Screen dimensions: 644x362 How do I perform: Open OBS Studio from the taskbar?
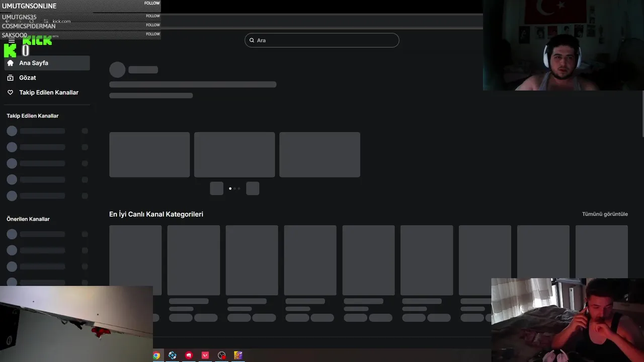222,355
